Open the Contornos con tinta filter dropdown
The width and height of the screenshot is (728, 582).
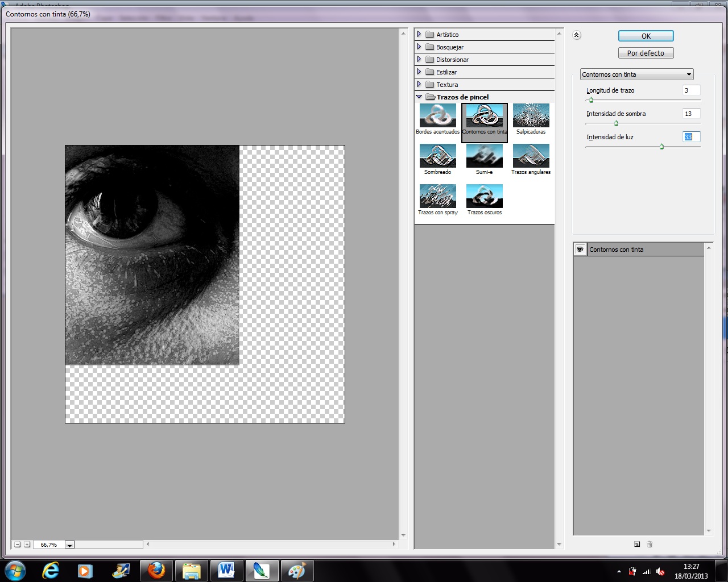pyautogui.click(x=636, y=74)
